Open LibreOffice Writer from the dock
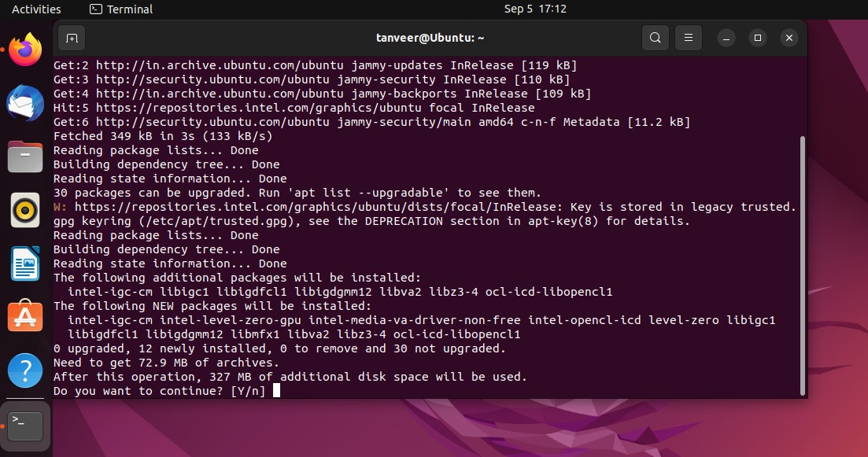The image size is (868, 457). click(x=24, y=264)
